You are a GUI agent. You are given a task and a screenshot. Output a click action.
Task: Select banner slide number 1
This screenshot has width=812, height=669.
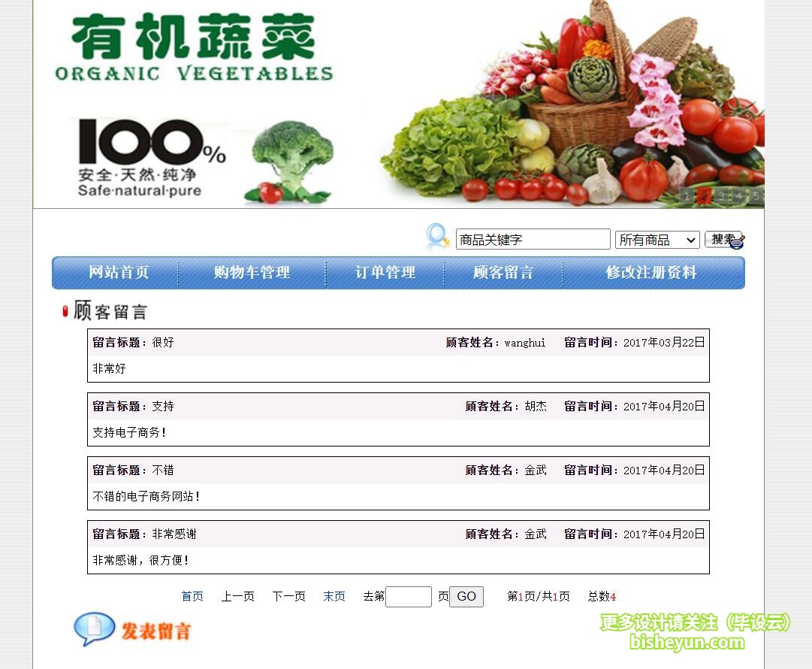[687, 195]
